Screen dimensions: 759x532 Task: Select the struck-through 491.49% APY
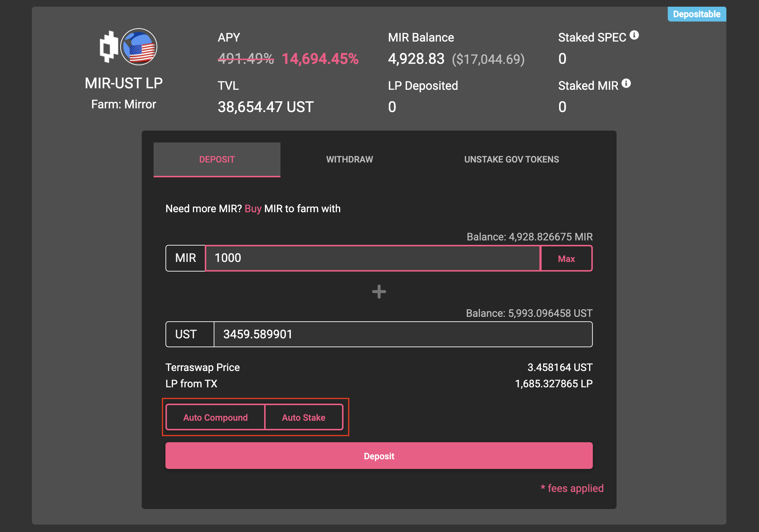click(x=246, y=59)
